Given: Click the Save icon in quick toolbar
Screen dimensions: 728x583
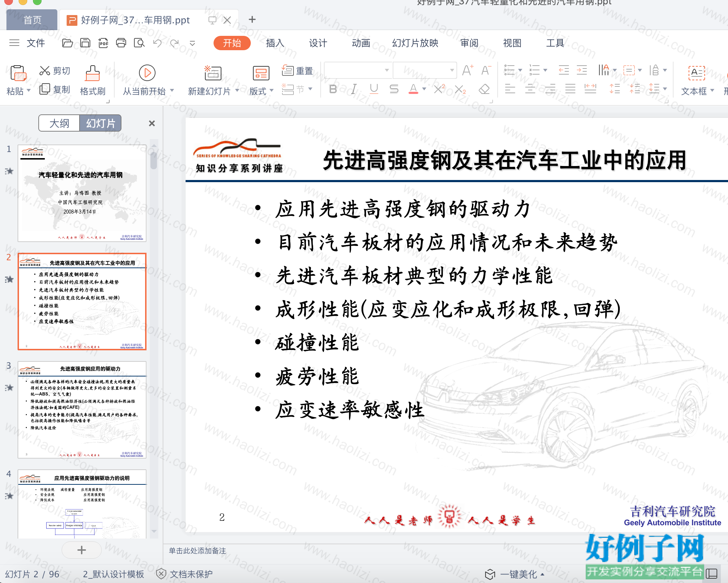Looking at the screenshot, I should [x=85, y=43].
